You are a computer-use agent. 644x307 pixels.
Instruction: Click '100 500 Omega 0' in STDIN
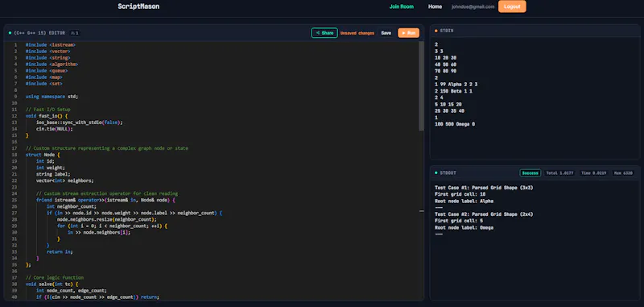point(455,124)
